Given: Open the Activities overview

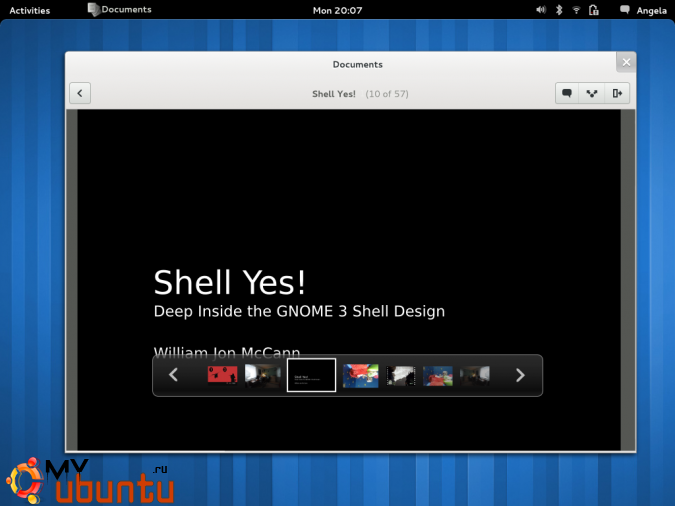Looking at the screenshot, I should (29, 10).
